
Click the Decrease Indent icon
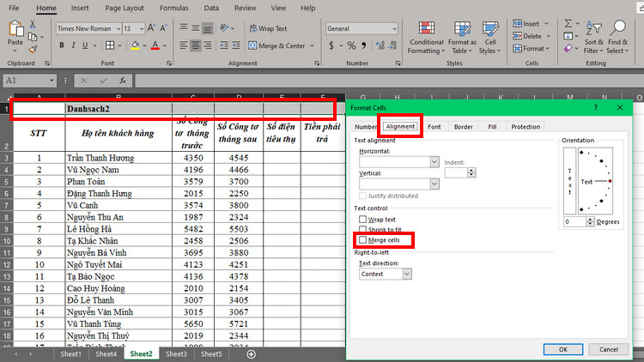224,45
